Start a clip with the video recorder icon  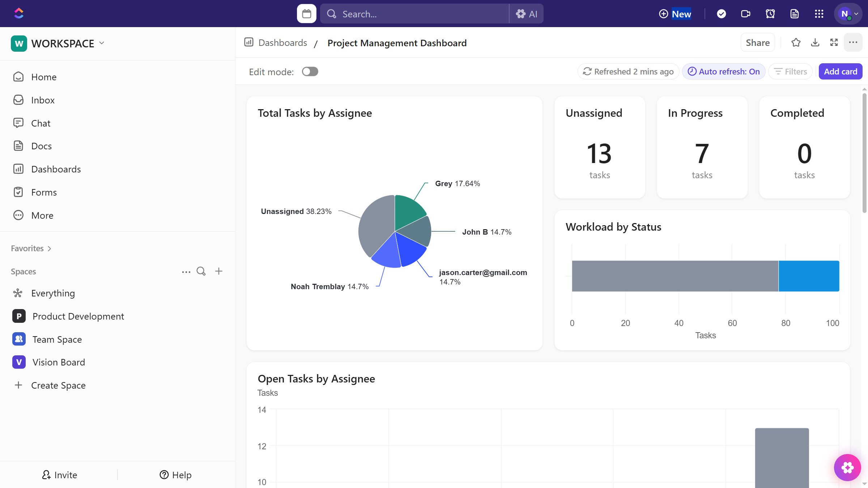(745, 13)
